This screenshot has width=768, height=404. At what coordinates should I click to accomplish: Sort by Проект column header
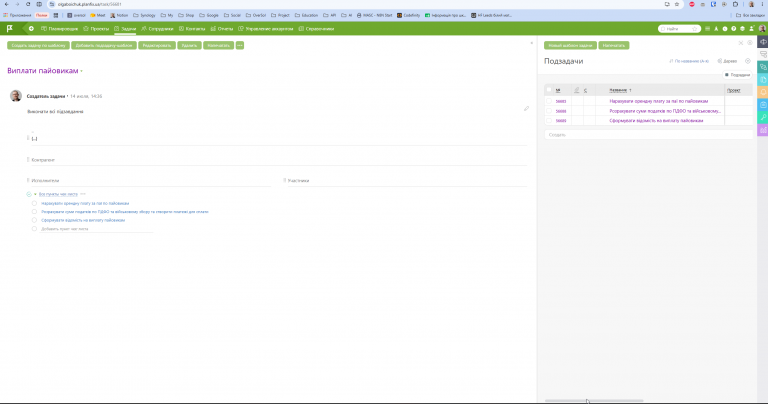[734, 90]
